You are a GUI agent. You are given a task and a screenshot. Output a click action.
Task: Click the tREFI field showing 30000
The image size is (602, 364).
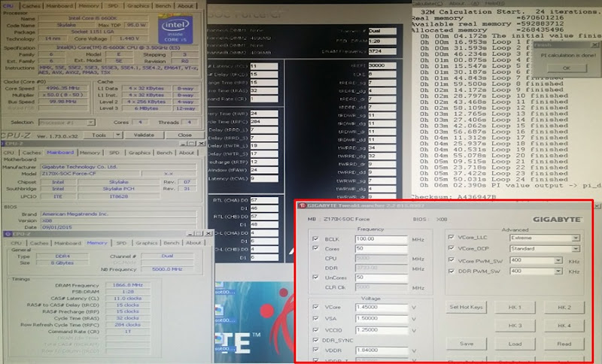point(382,65)
